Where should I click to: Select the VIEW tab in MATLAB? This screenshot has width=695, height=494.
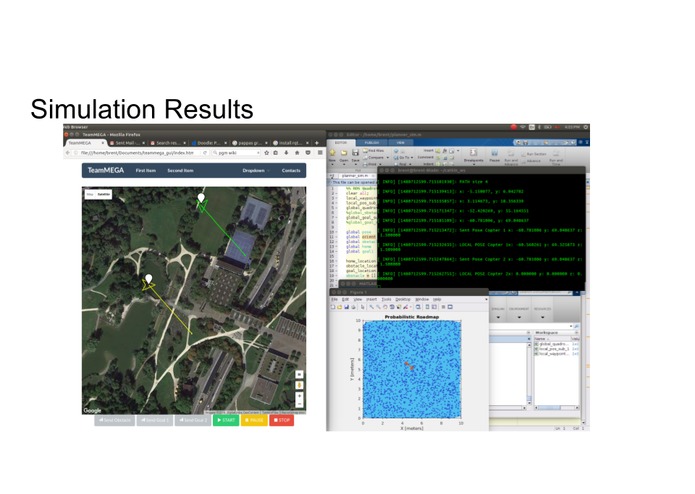click(x=400, y=143)
